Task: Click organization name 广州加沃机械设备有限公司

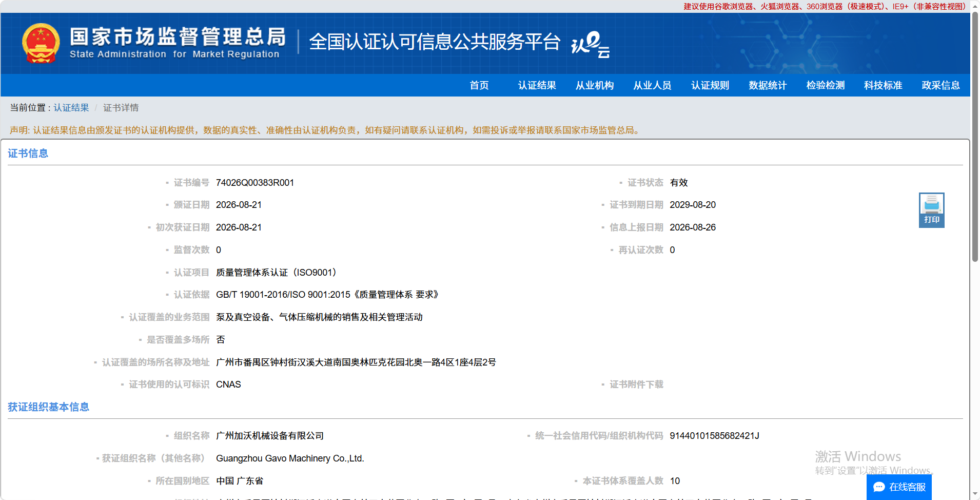Action: [270, 436]
